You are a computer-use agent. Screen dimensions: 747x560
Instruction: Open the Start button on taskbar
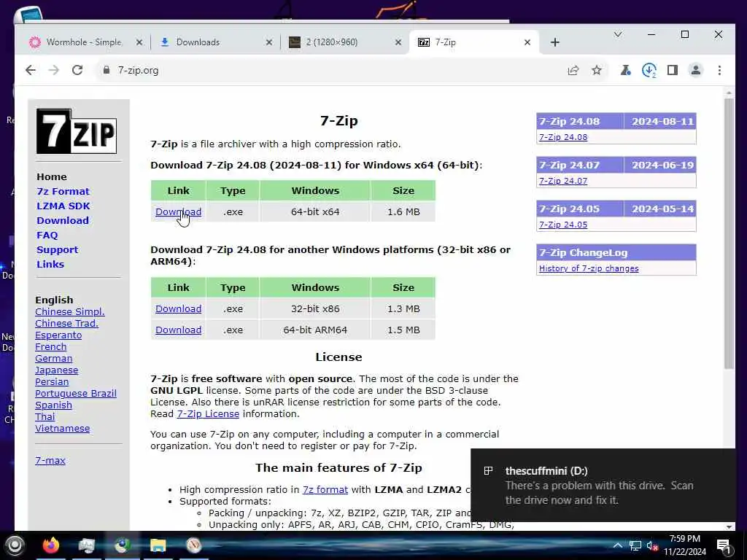click(15, 545)
